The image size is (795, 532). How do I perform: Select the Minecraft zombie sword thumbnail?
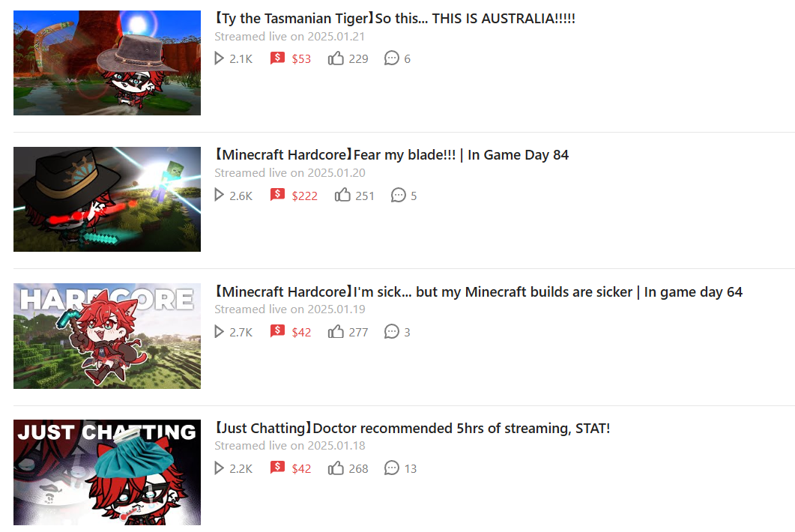pyautogui.click(x=107, y=199)
